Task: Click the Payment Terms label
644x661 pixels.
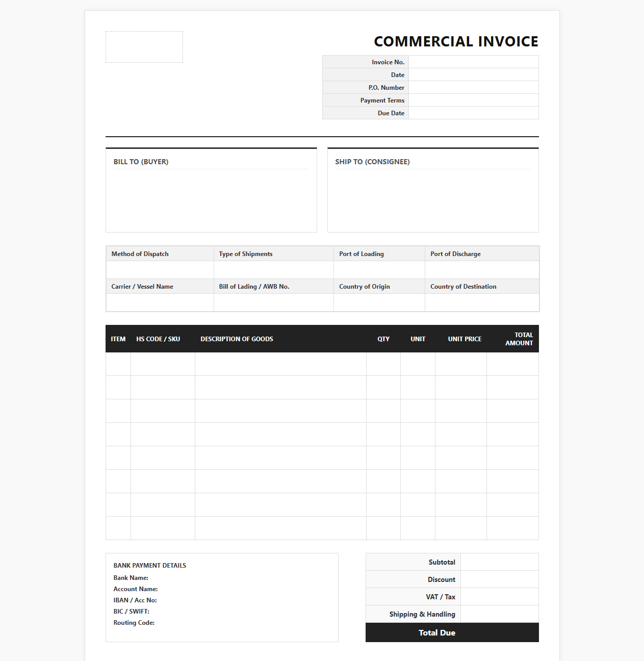Action: [x=382, y=100]
